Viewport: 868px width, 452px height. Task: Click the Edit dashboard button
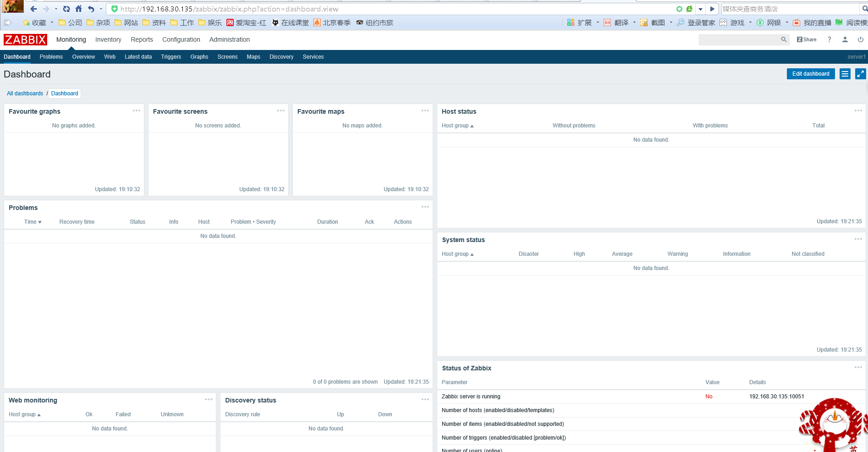[x=811, y=74]
